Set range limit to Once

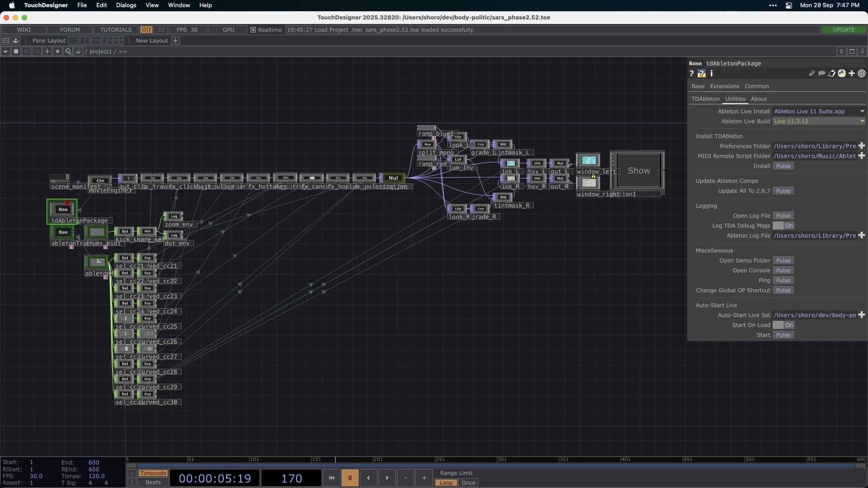[x=468, y=483]
